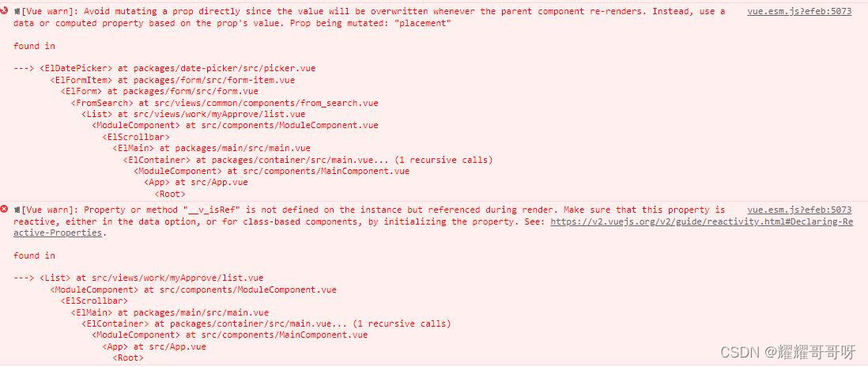Click the ElScrollbar line in the first trace
This screenshot has width=868, height=367.
pyautogui.click(x=136, y=137)
